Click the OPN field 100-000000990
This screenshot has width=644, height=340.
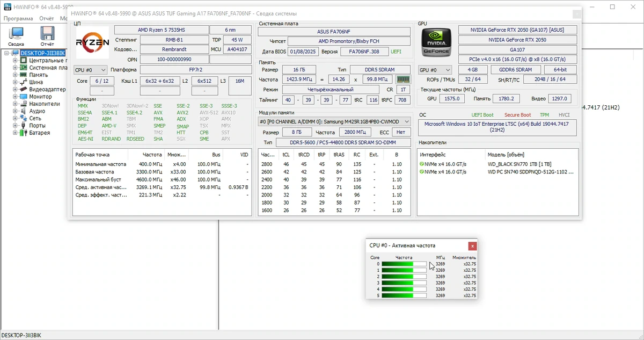pos(174,60)
